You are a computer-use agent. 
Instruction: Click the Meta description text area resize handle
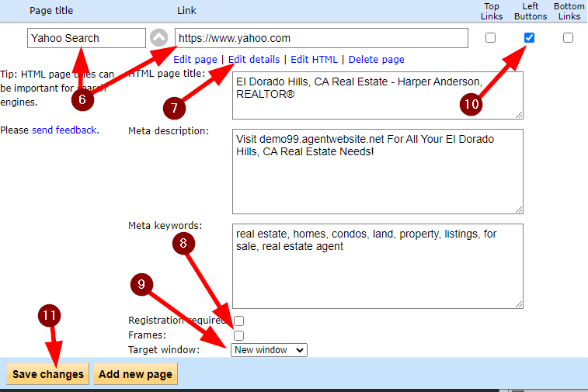tap(519, 209)
